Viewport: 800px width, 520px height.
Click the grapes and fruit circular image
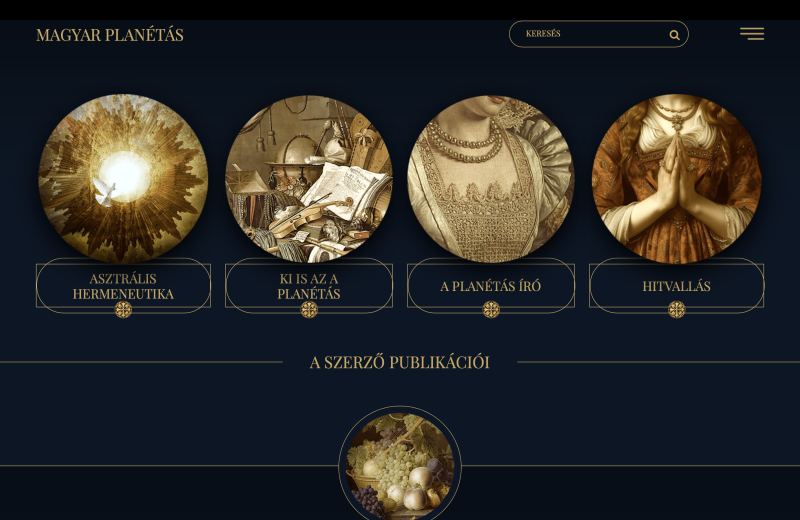coord(400,465)
